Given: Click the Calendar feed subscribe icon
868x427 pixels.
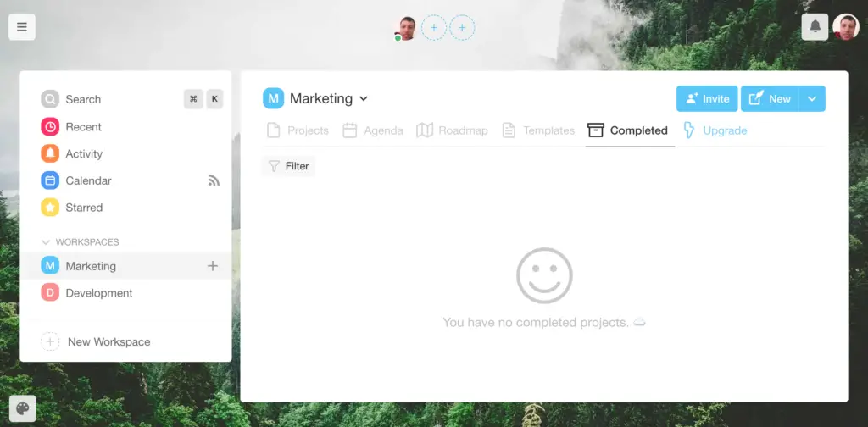Looking at the screenshot, I should (x=214, y=180).
